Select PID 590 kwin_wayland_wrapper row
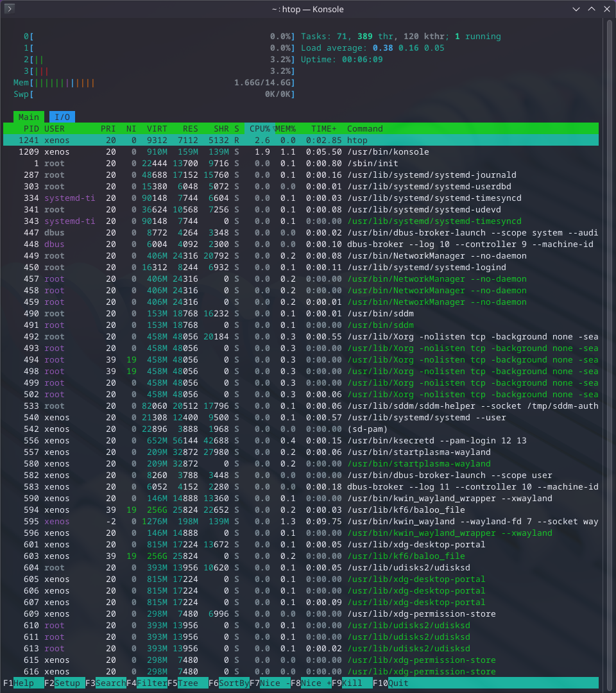 click(301, 498)
